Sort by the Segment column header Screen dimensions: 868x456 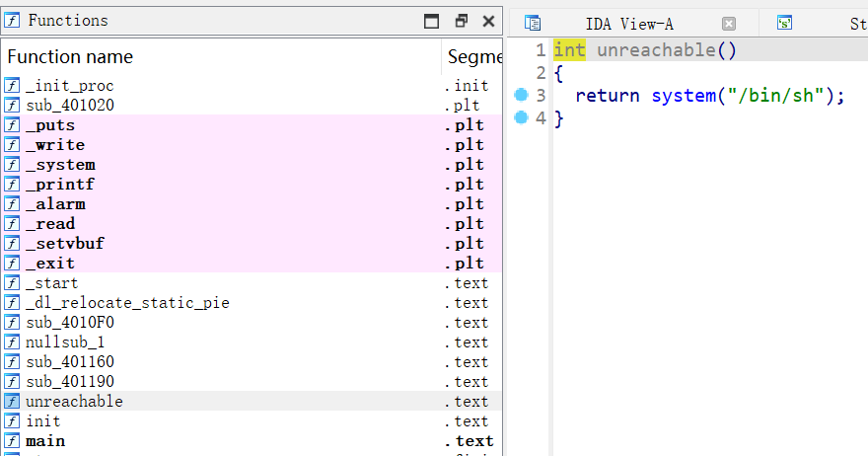(472, 56)
